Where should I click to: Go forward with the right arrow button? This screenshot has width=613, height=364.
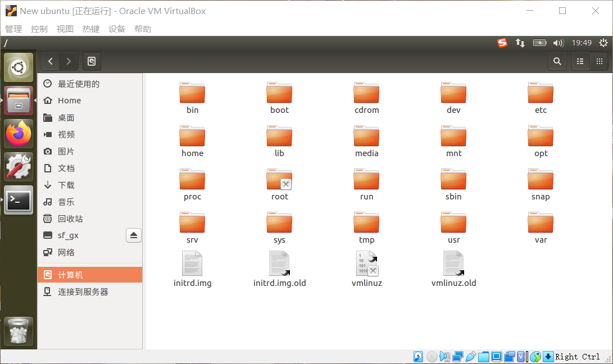click(x=69, y=61)
